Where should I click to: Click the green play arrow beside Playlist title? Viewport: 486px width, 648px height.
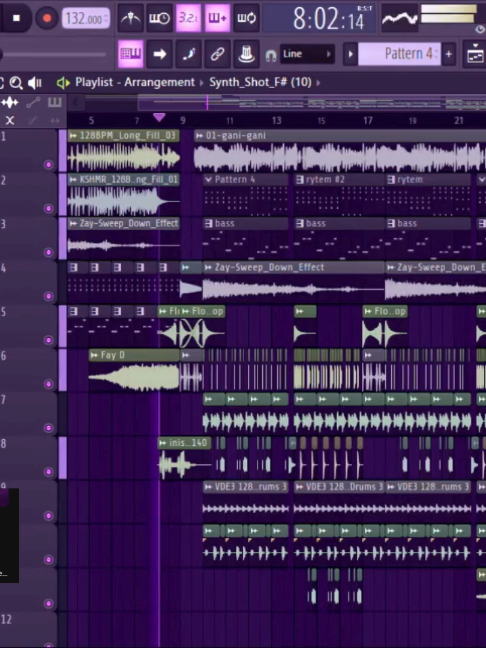point(63,83)
